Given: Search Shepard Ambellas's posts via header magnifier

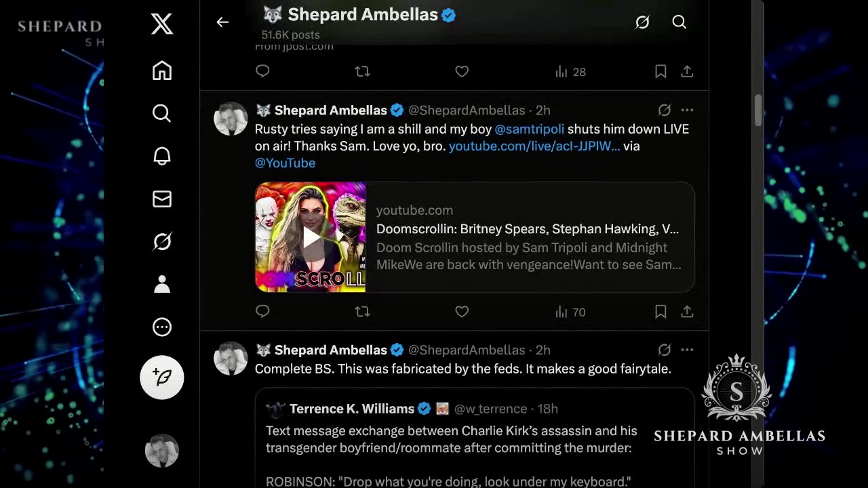Looking at the screenshot, I should click(x=679, y=22).
